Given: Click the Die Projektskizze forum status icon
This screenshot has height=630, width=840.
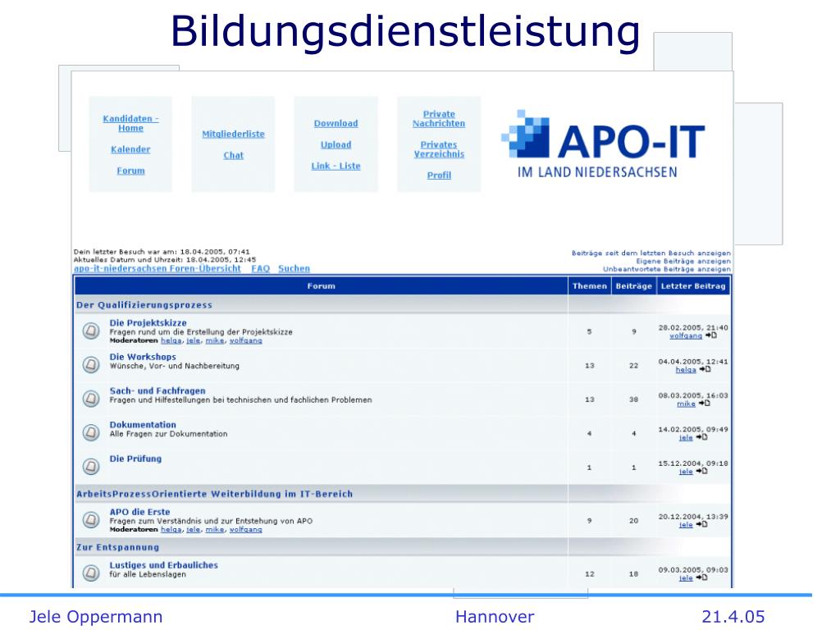Looking at the screenshot, I should 91,331.
